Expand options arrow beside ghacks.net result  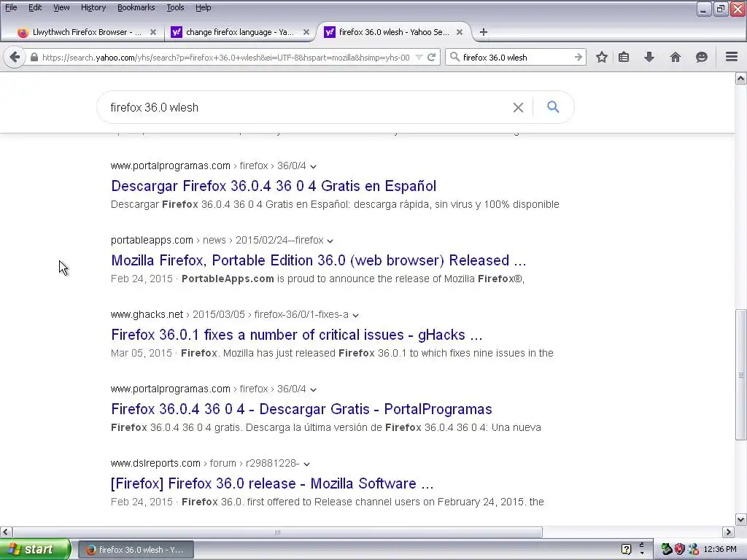(355, 315)
